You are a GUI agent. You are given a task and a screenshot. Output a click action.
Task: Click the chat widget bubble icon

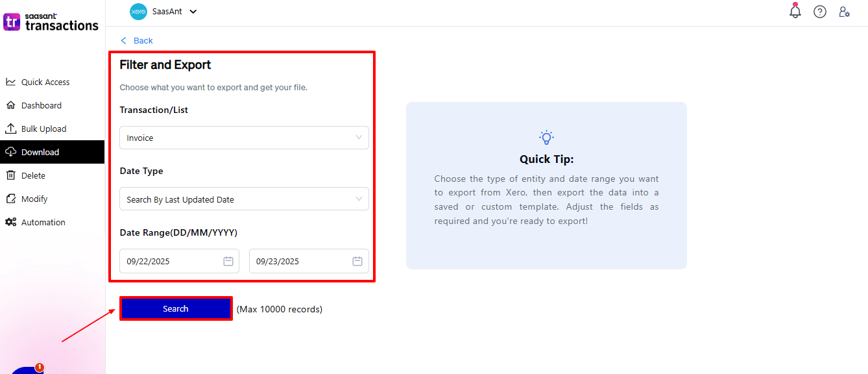26,370
